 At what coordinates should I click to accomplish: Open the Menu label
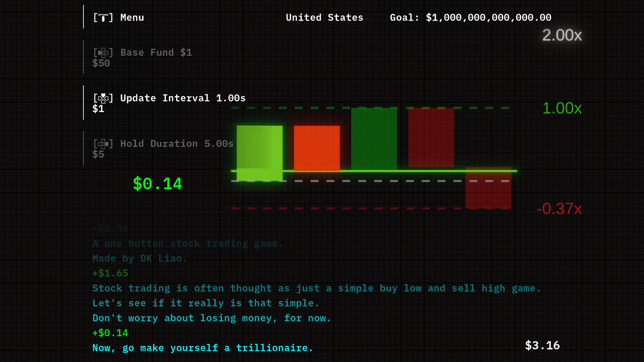pos(132,18)
